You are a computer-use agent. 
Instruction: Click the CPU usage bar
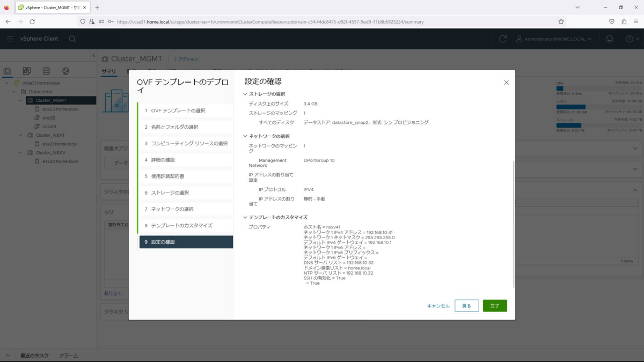[x=599, y=88]
